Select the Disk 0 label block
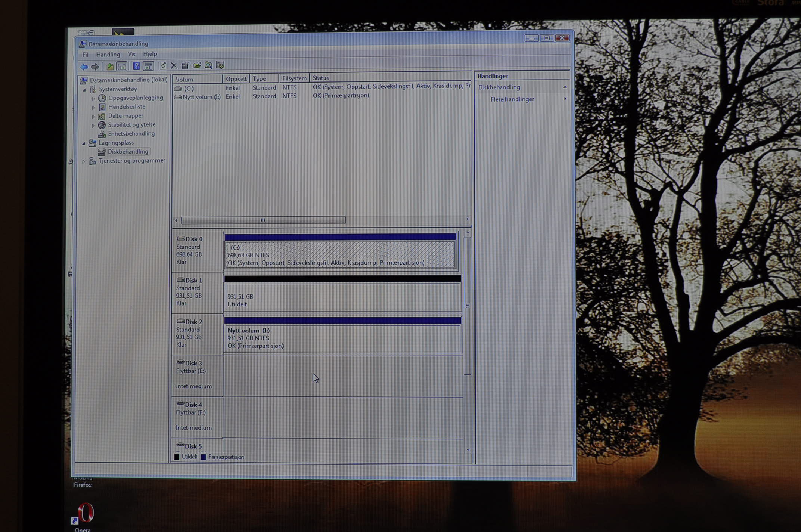 (x=197, y=251)
